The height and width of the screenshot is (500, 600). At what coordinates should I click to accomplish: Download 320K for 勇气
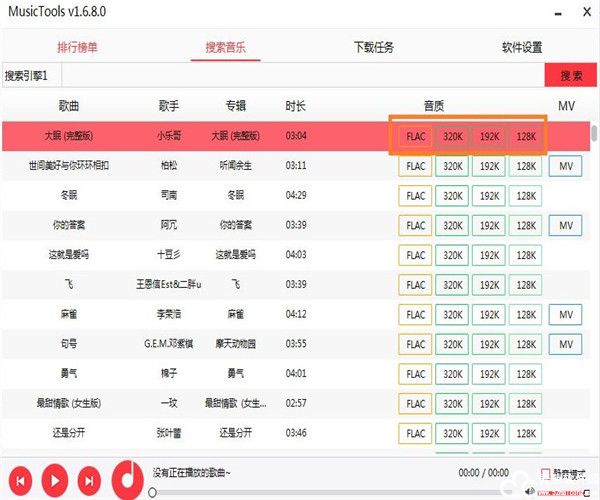click(453, 374)
